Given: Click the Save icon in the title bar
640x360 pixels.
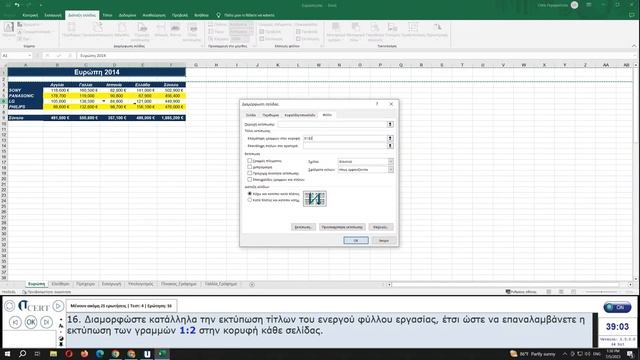Looking at the screenshot, I should [x=7, y=5].
